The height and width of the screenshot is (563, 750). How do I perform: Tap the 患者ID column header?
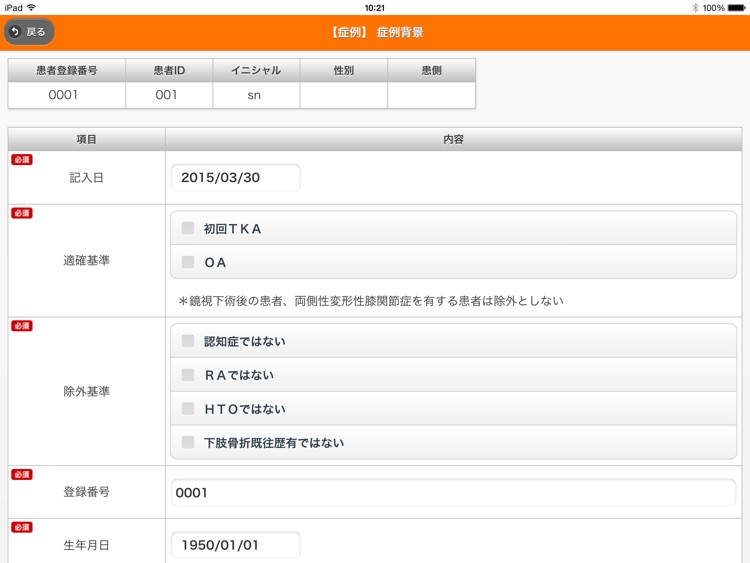(169, 70)
